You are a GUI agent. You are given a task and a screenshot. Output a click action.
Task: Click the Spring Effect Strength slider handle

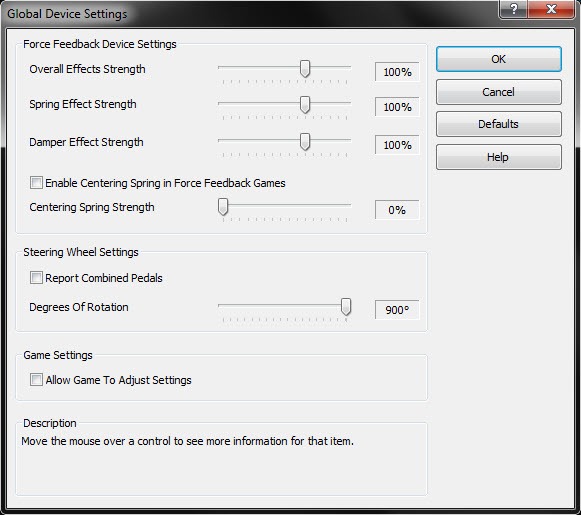click(x=305, y=104)
